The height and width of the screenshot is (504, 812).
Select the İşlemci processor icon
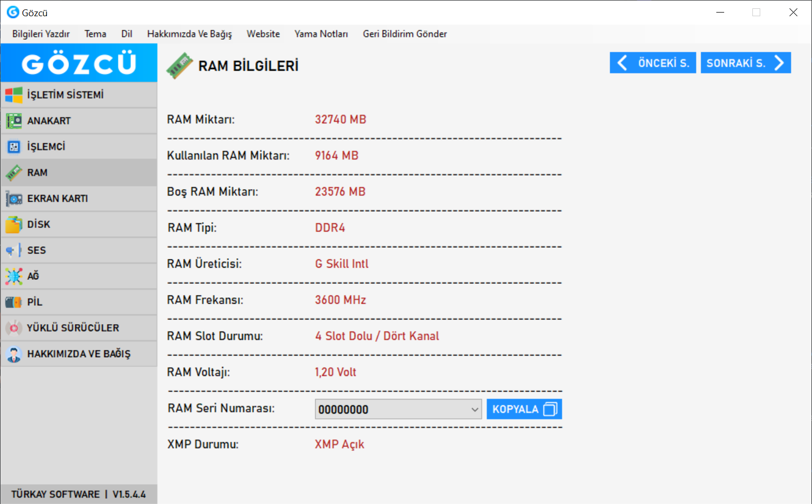coord(14,147)
